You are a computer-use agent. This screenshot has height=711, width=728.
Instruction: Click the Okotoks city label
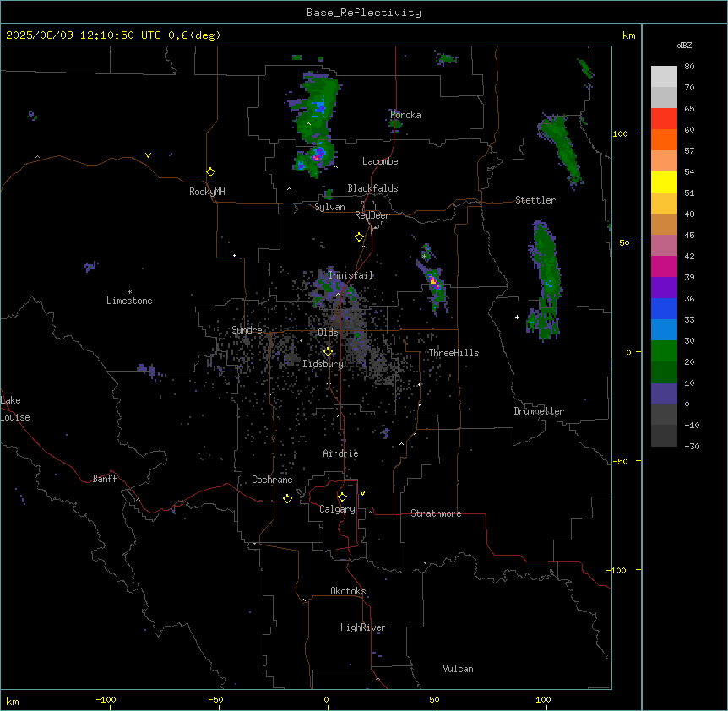point(348,591)
